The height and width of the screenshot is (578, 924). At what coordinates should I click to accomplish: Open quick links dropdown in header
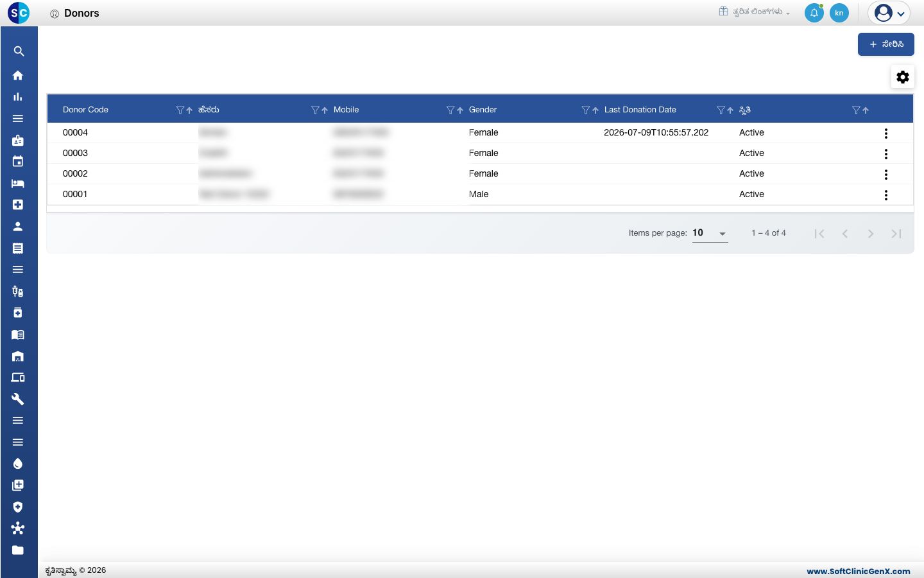coord(755,12)
